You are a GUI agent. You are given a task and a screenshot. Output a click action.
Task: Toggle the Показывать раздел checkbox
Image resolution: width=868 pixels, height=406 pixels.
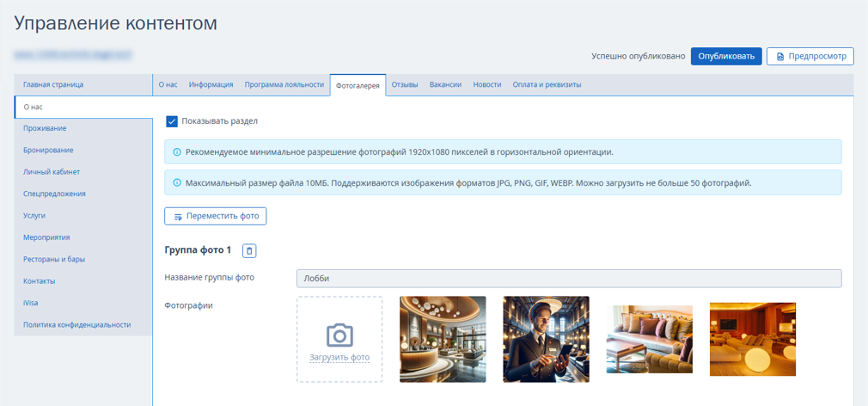[172, 121]
